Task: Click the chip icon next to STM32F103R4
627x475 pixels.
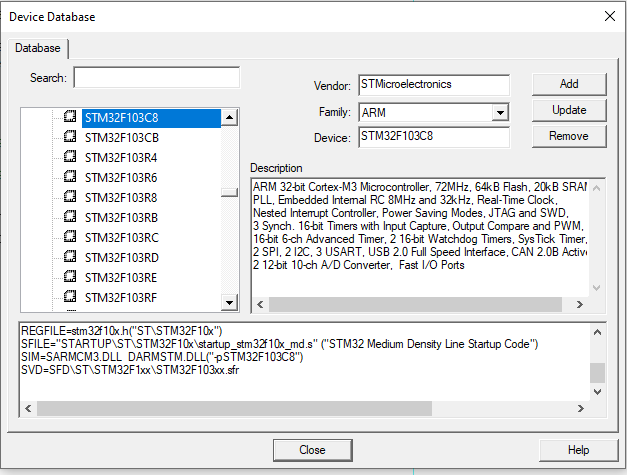Action: 70,157
